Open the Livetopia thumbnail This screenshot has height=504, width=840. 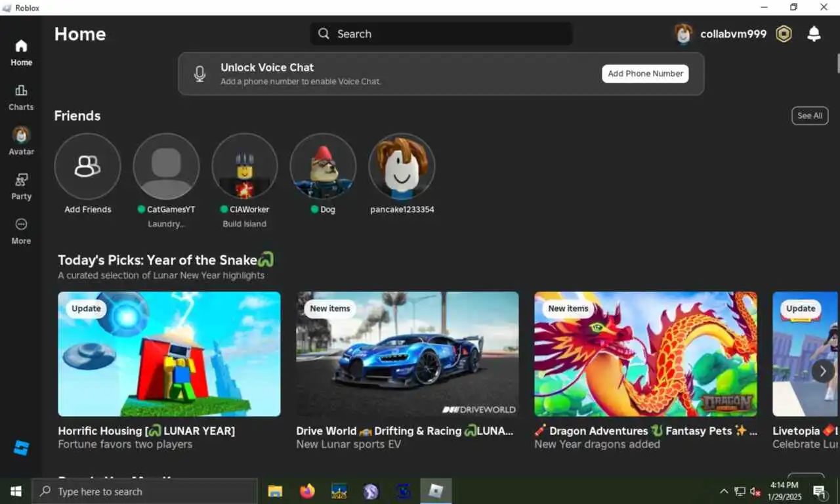(x=806, y=354)
